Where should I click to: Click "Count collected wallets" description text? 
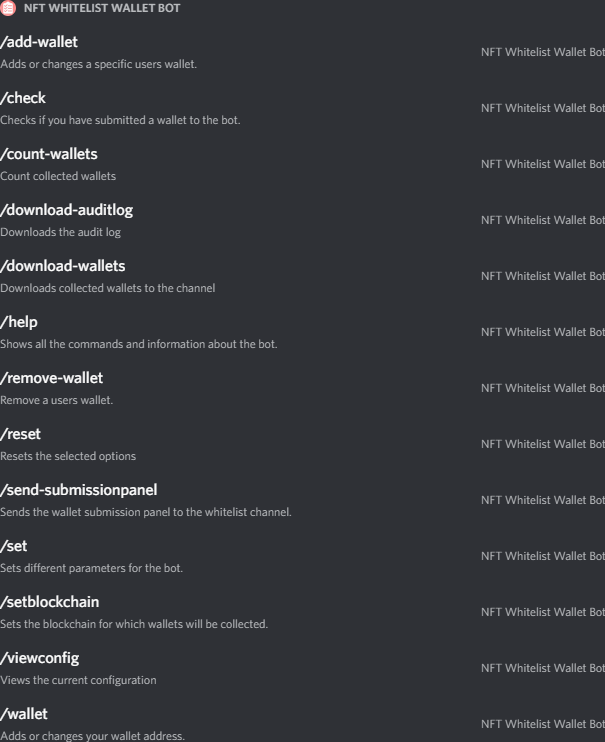(58, 176)
